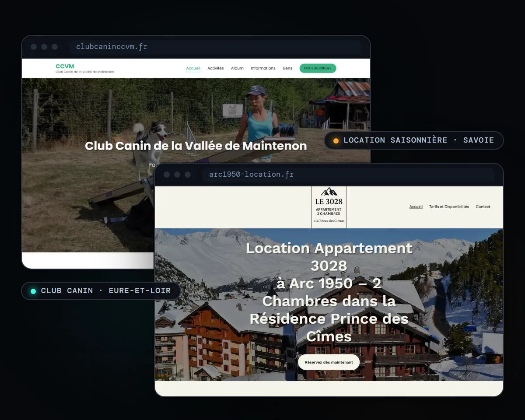Click the teal dot in the Eure-et-Loir badge
This screenshot has width=525, height=420.
tap(33, 291)
